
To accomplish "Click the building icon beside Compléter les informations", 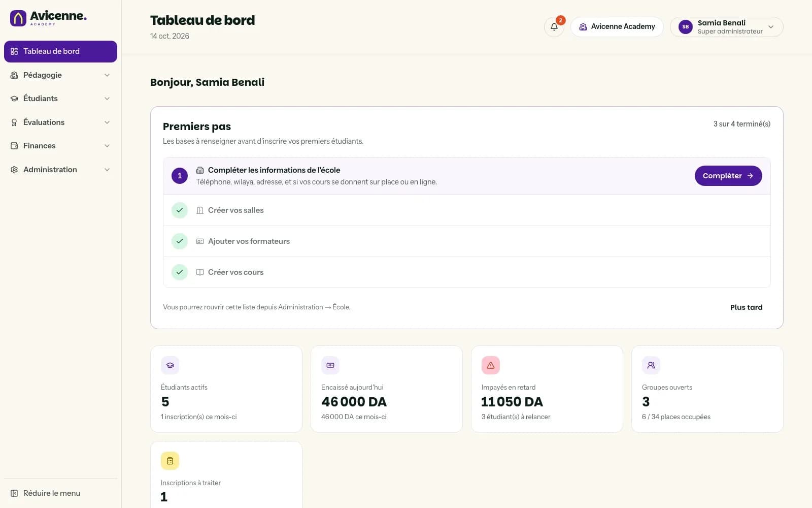I will 200,170.
